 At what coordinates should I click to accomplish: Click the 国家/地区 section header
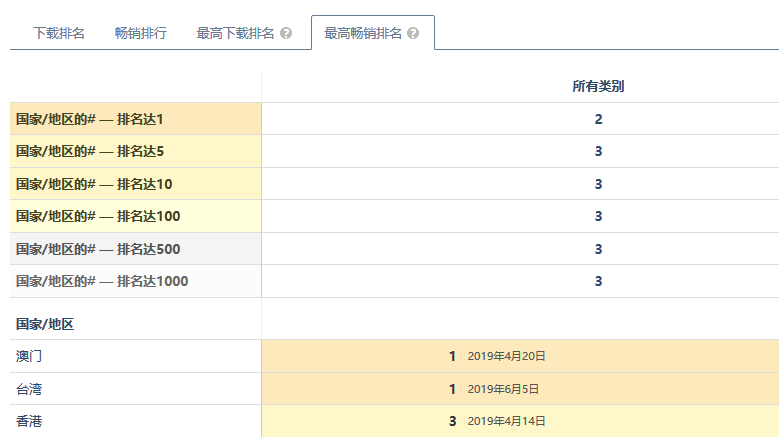pos(45,324)
